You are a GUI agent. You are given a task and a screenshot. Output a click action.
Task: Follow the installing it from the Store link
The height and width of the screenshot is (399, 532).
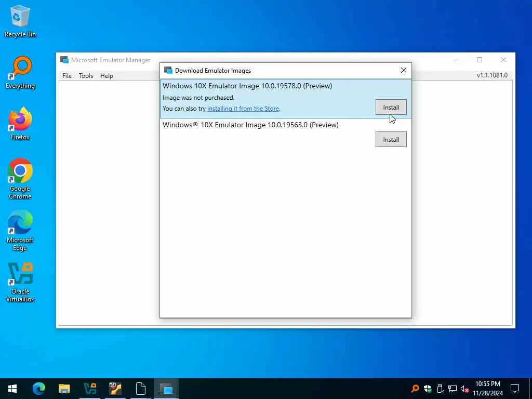(243, 109)
